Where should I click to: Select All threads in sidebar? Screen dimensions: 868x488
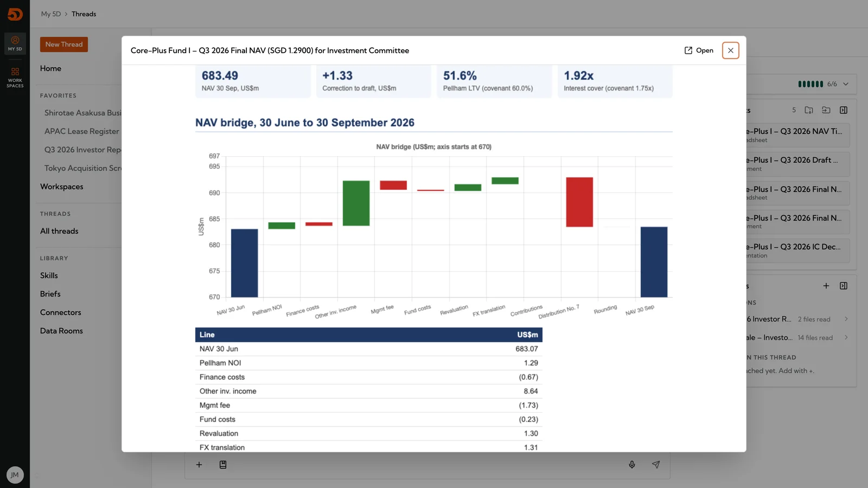click(x=59, y=231)
